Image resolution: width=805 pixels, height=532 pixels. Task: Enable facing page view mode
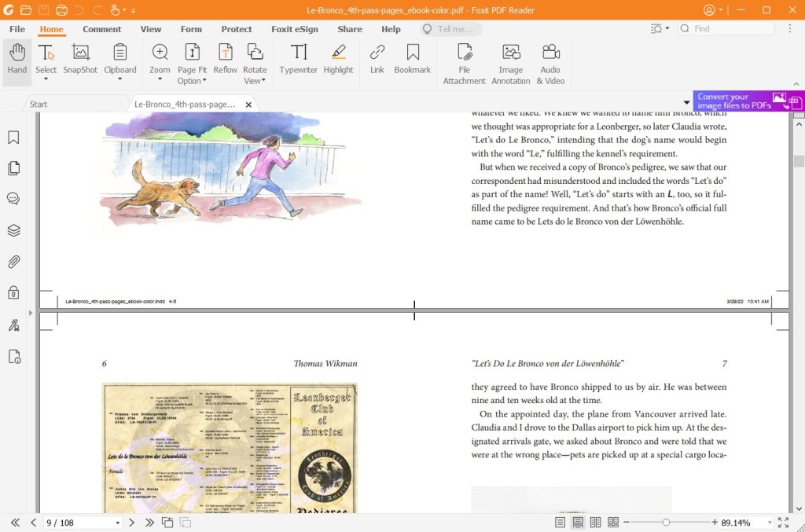click(x=595, y=521)
